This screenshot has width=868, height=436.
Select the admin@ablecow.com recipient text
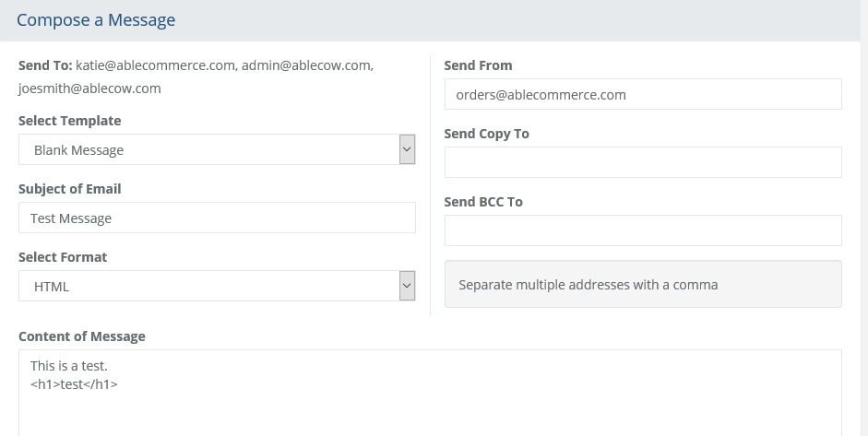(x=306, y=65)
